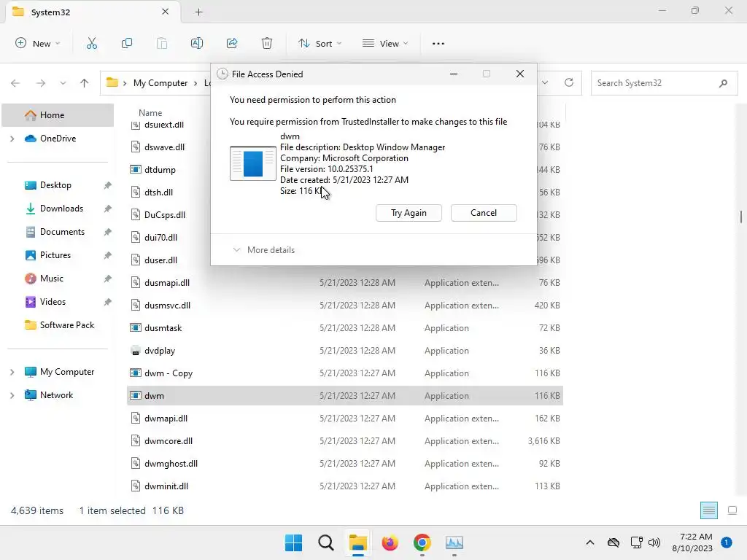Go back with the left arrow

coord(15,83)
